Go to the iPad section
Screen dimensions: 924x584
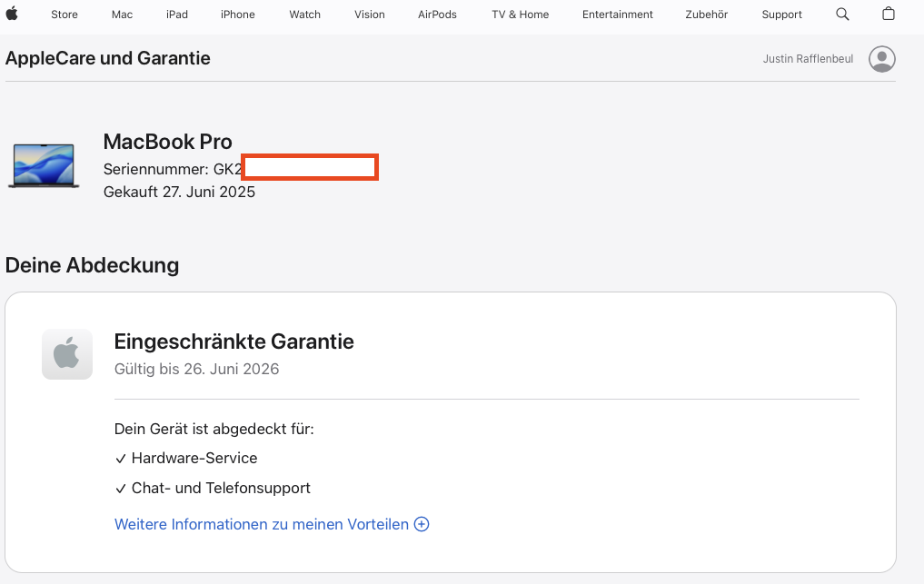[x=177, y=15]
